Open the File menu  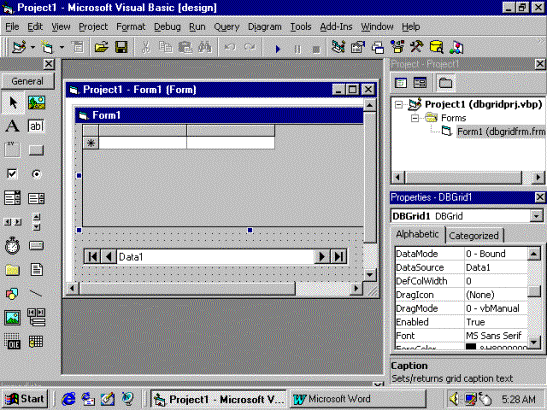click(x=12, y=27)
